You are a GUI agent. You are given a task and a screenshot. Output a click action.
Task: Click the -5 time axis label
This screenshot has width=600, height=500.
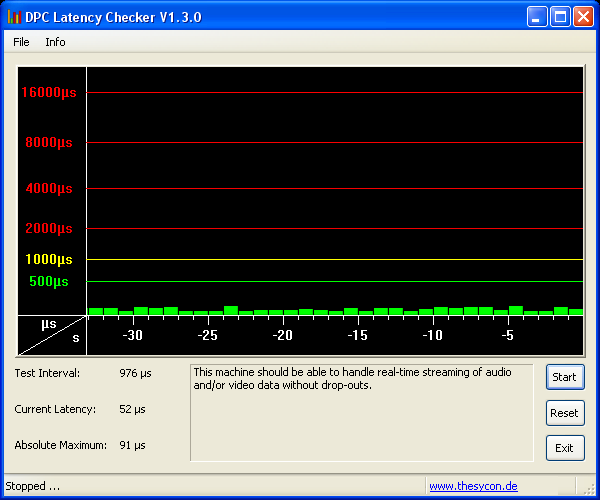(x=507, y=336)
